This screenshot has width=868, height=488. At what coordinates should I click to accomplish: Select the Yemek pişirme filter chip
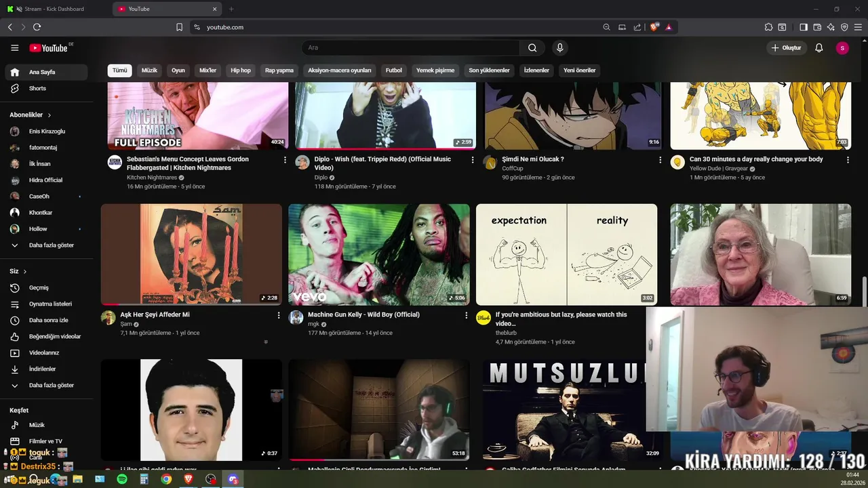435,70
